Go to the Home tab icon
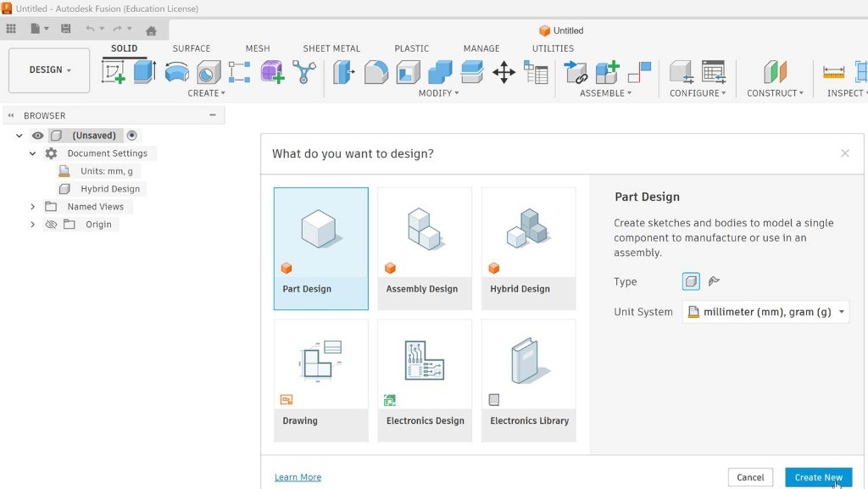This screenshot has height=489, width=868. [x=151, y=31]
